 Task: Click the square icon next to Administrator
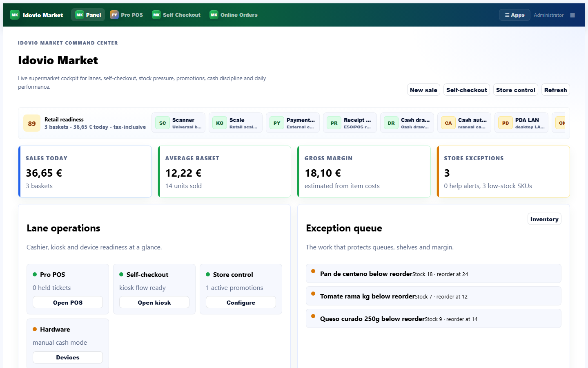click(572, 15)
